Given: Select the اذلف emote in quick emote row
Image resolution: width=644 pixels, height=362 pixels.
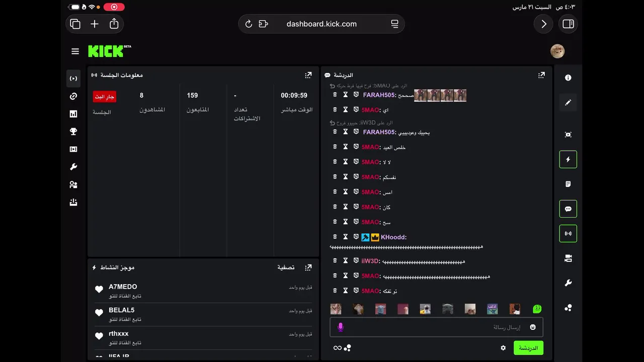Looking at the screenshot, I should pos(492,309).
